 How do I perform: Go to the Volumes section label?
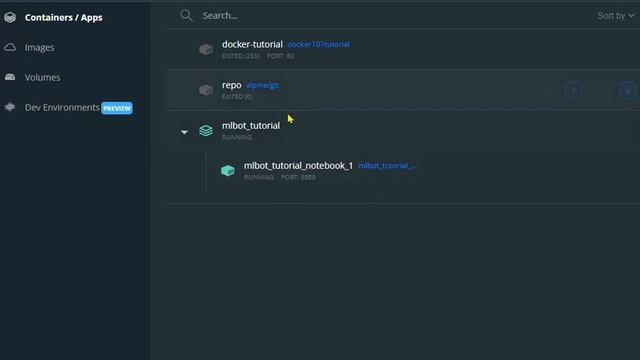[x=42, y=77]
